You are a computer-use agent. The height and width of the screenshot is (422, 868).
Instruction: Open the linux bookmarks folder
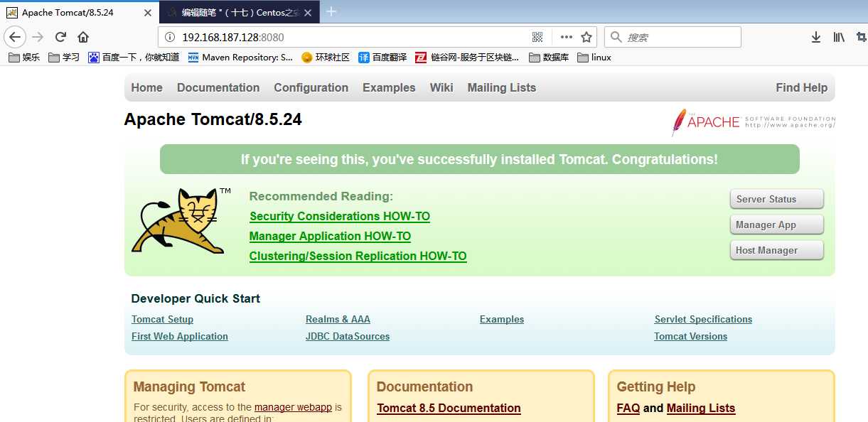[x=594, y=58]
